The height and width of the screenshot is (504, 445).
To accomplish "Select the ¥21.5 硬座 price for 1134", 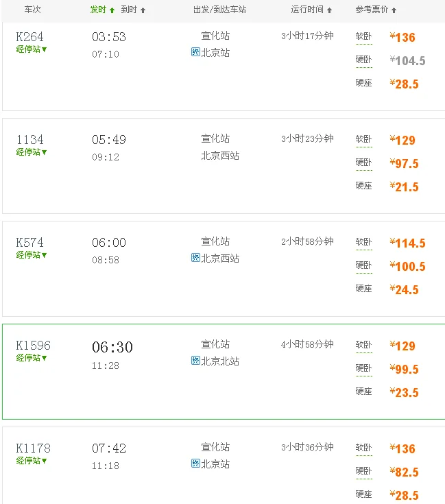I will pyautogui.click(x=405, y=187).
